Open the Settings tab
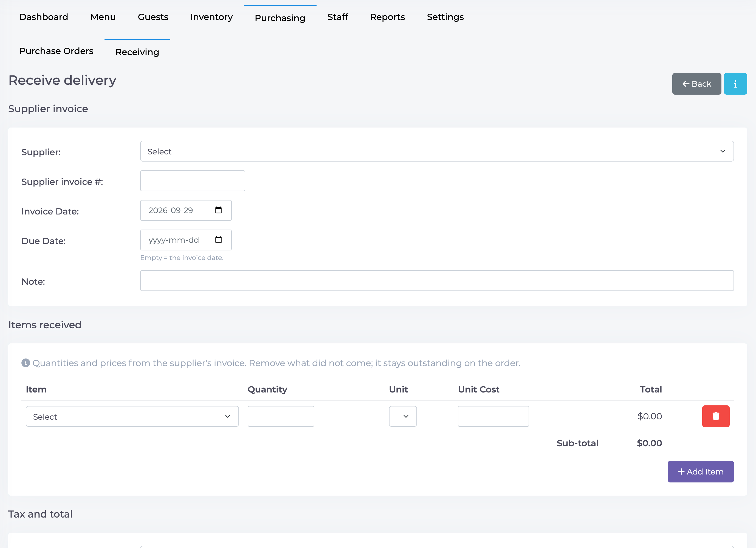756x548 pixels. coord(445,17)
